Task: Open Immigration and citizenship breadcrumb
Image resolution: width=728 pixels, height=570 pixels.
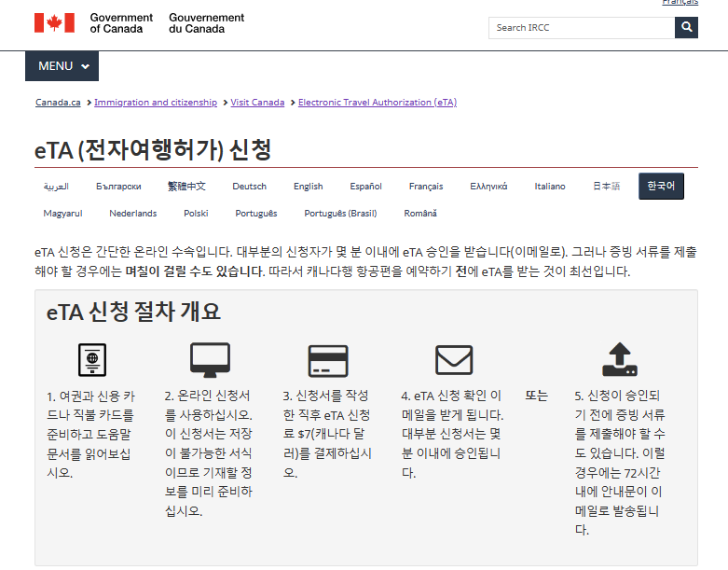Action: pyautogui.click(x=156, y=103)
